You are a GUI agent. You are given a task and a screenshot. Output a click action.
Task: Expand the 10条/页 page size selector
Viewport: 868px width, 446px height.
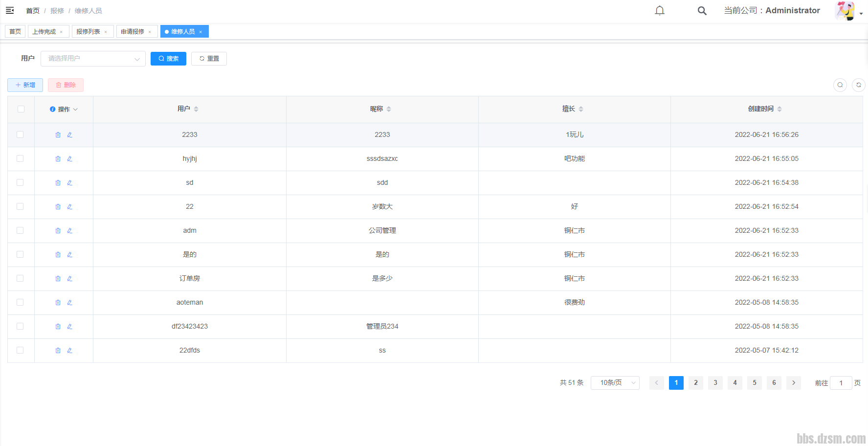point(615,383)
